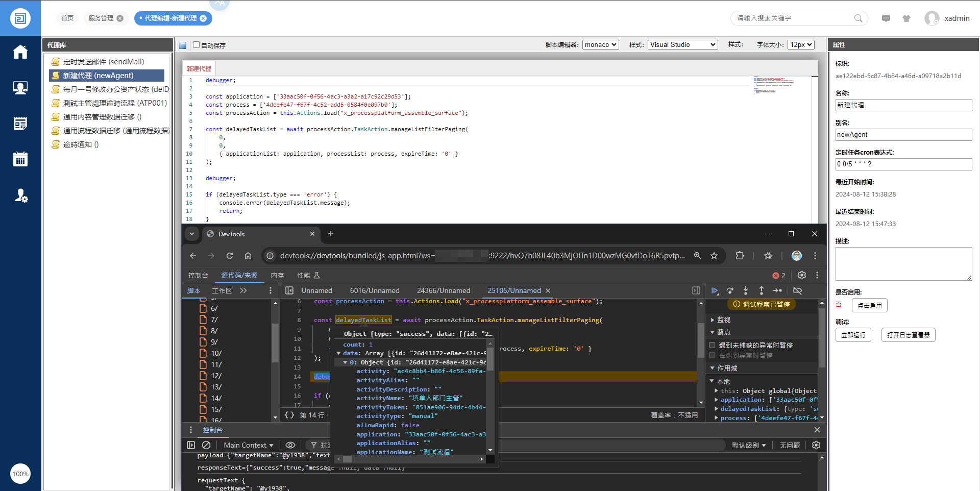Click the save icon in editor toolbar
The height and width of the screenshot is (491, 980).
[x=183, y=45]
